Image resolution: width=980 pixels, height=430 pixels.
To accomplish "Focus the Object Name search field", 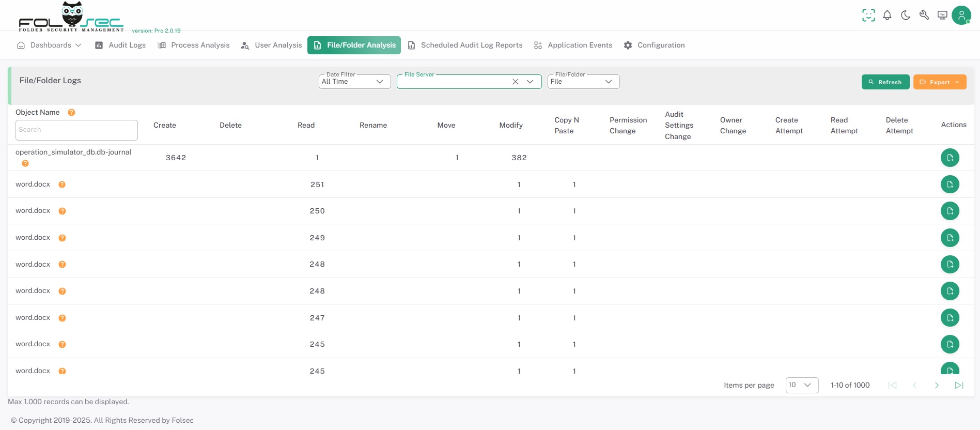I will point(76,130).
